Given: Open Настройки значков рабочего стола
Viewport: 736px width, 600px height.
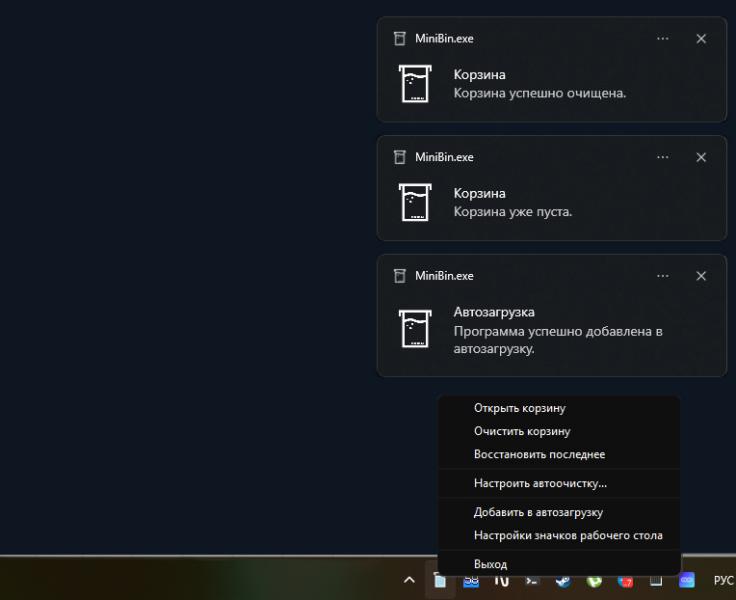Looking at the screenshot, I should click(x=559, y=535).
